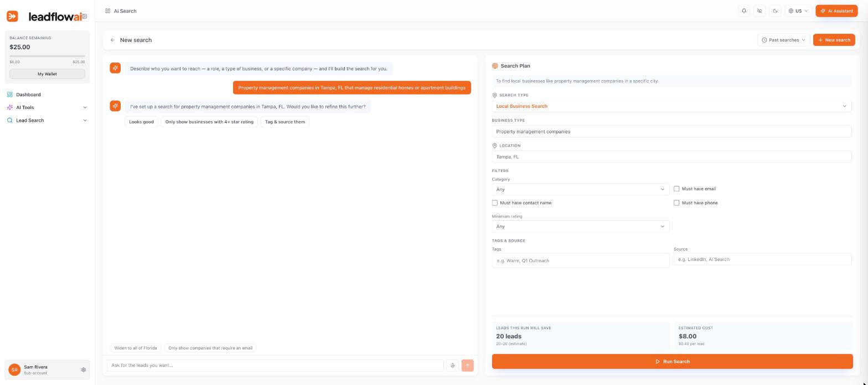
Task: Click the Ai Search breadcrumb title
Action: (x=125, y=11)
